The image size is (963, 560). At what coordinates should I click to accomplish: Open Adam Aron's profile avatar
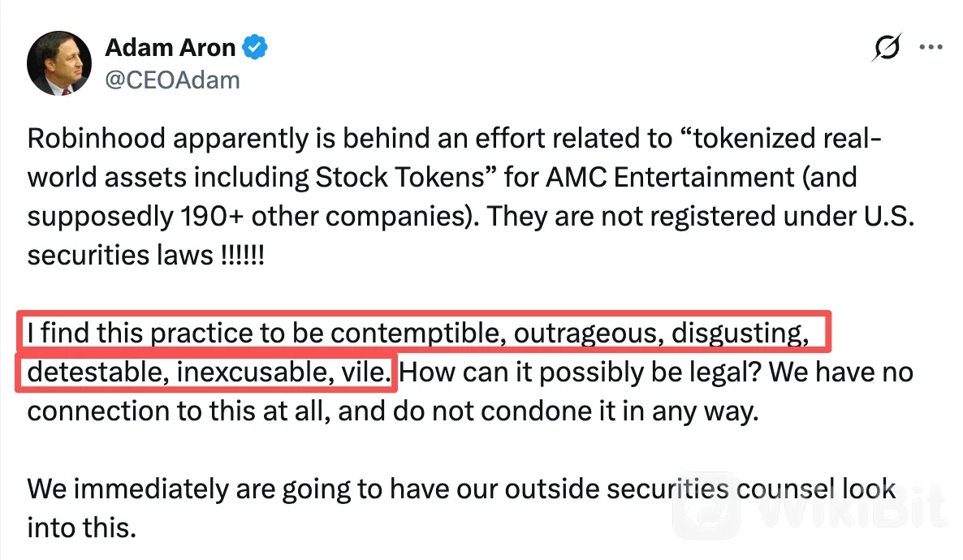click(59, 63)
